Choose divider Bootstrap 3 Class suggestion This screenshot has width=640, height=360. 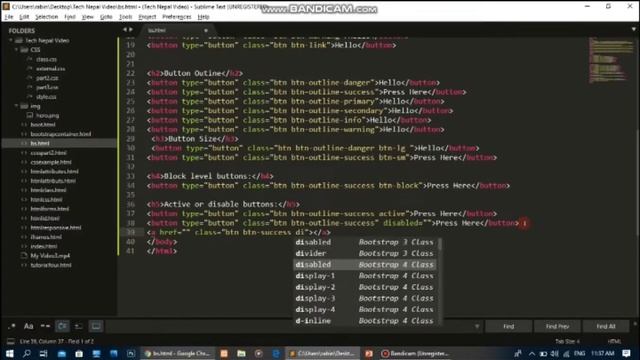pos(364,253)
